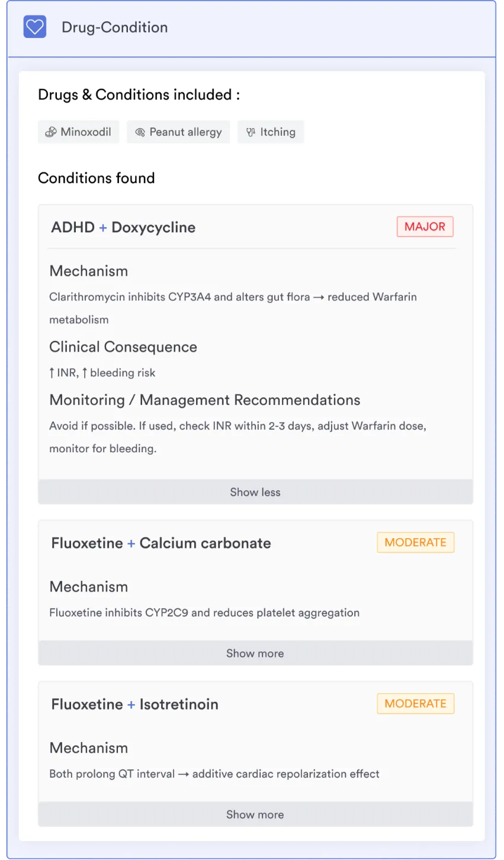Click the Clinical Consequence heading
The width and height of the screenshot is (504, 860).
[123, 347]
